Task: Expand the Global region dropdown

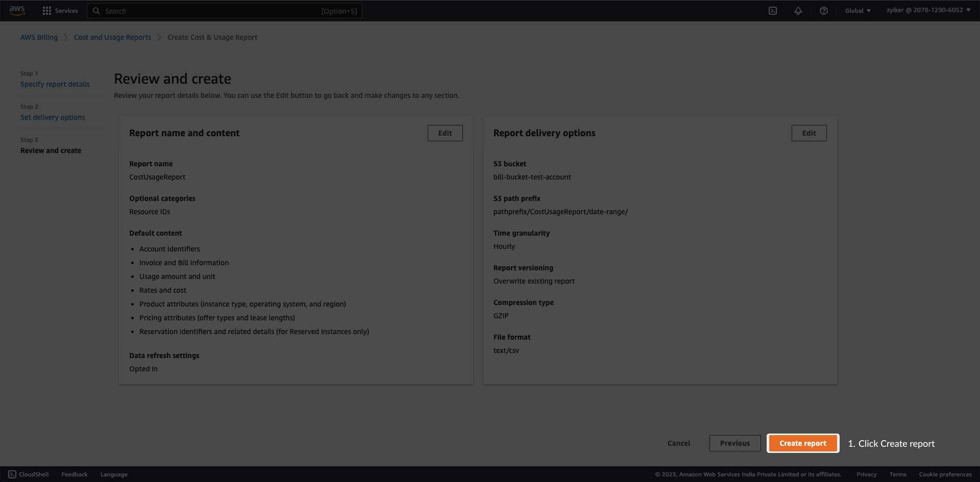Action: [x=858, y=11]
